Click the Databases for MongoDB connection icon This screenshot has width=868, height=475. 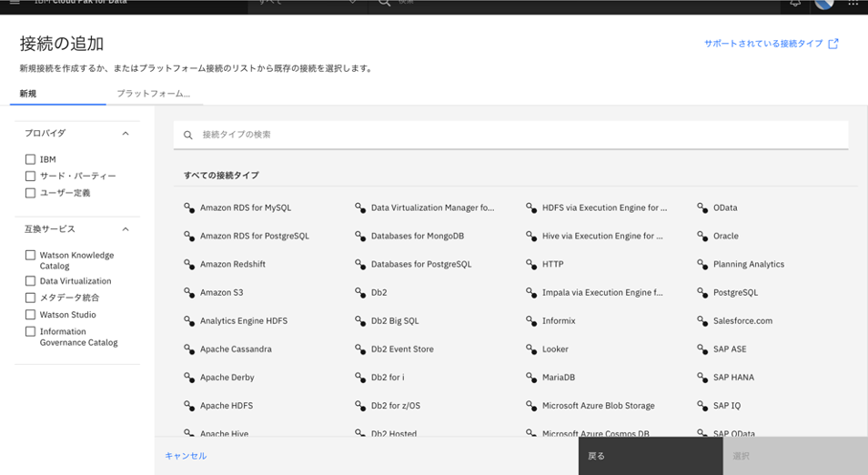point(360,236)
